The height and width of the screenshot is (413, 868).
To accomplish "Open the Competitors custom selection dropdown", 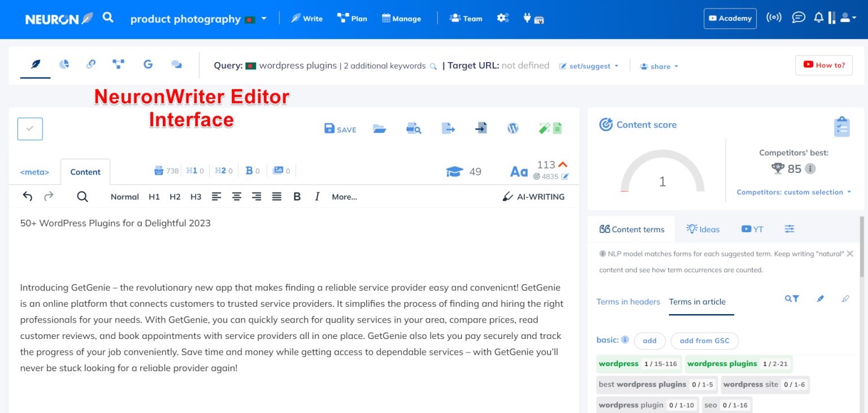I will [x=793, y=192].
